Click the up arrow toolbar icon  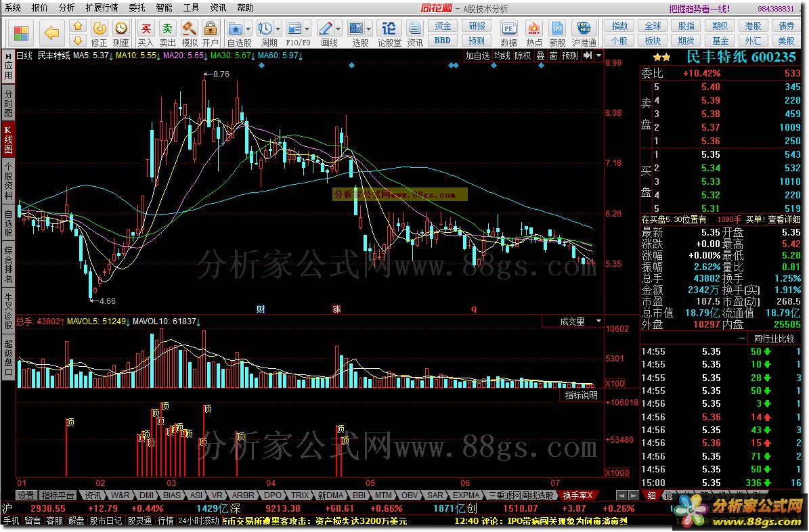(x=77, y=25)
